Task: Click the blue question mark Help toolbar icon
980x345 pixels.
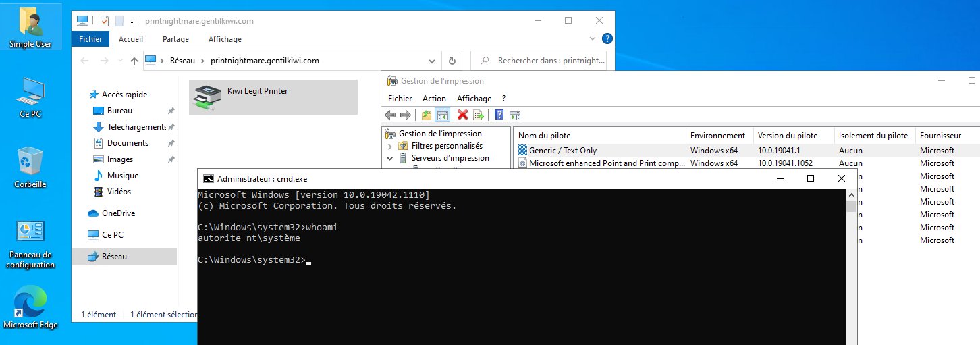Action: point(499,115)
